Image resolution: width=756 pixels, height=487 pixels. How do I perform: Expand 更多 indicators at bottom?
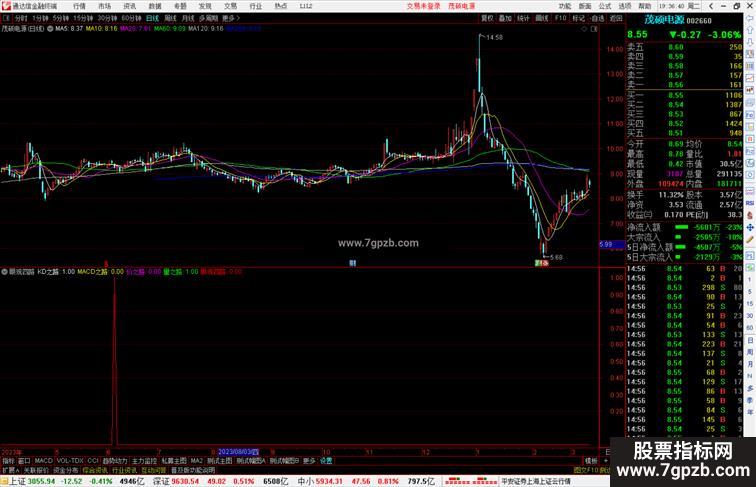pyautogui.click(x=309, y=461)
